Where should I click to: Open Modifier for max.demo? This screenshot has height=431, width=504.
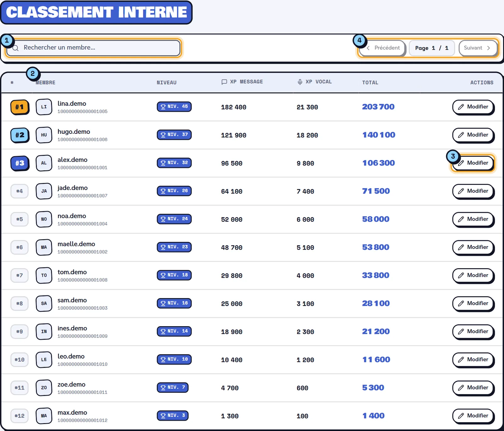[473, 416]
